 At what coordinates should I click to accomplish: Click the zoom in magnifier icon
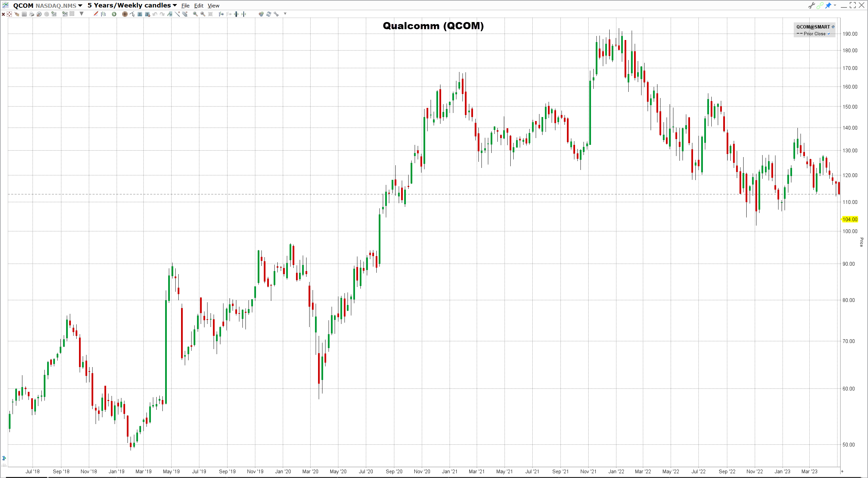click(x=195, y=14)
